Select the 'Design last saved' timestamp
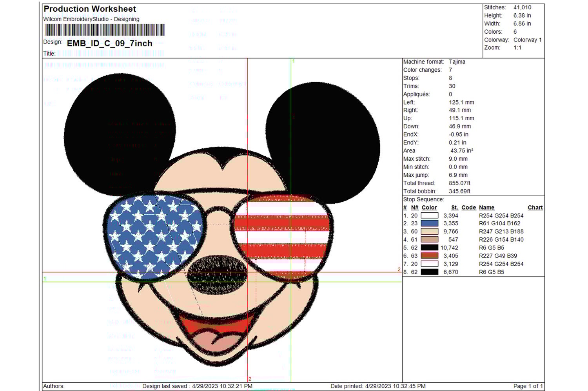 (x=198, y=386)
